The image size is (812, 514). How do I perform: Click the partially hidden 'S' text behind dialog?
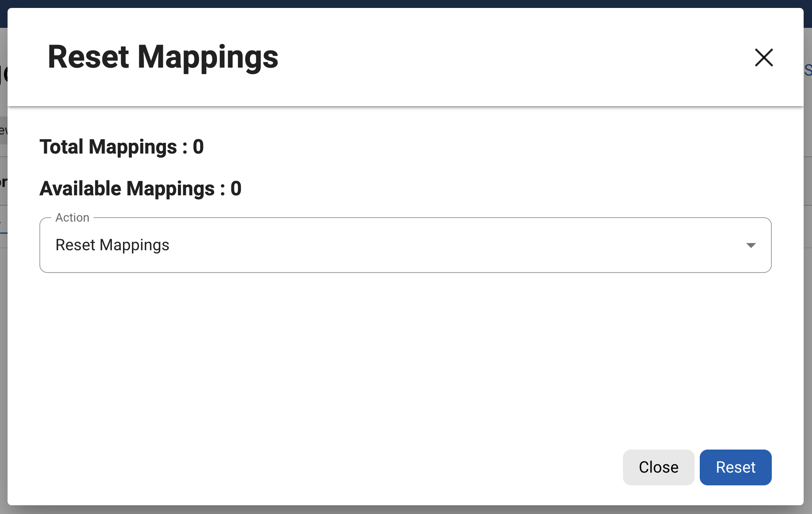click(x=808, y=70)
